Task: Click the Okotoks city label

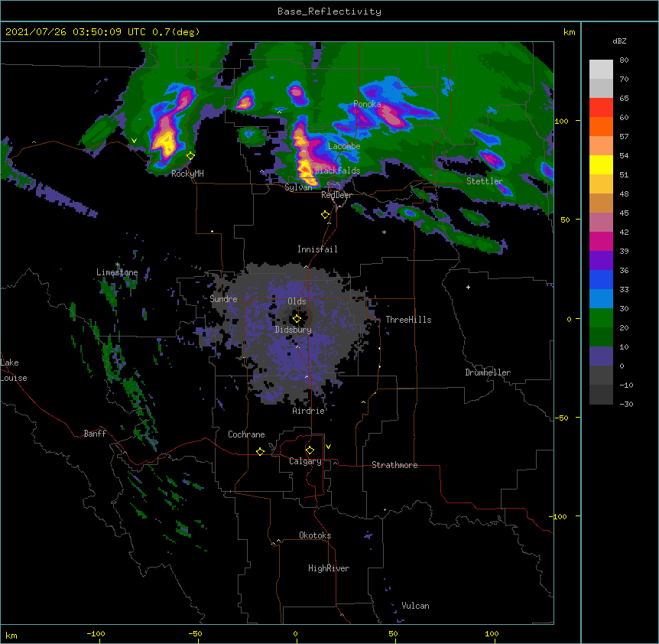Action: pos(315,535)
